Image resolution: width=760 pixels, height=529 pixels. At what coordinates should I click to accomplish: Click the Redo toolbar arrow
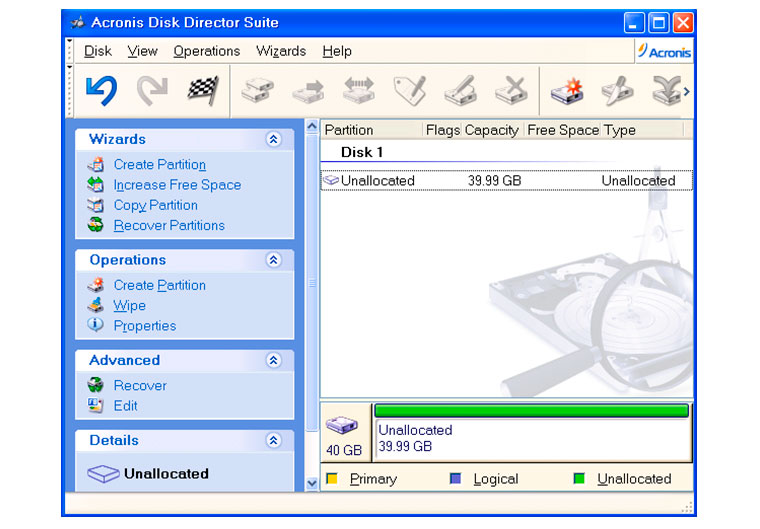coord(152,90)
